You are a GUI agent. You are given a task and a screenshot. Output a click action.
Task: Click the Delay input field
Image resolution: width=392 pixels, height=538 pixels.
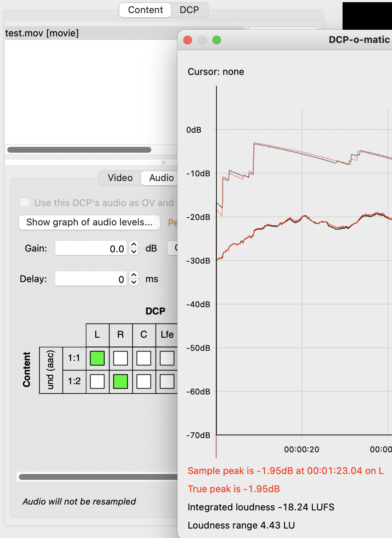[91, 279]
